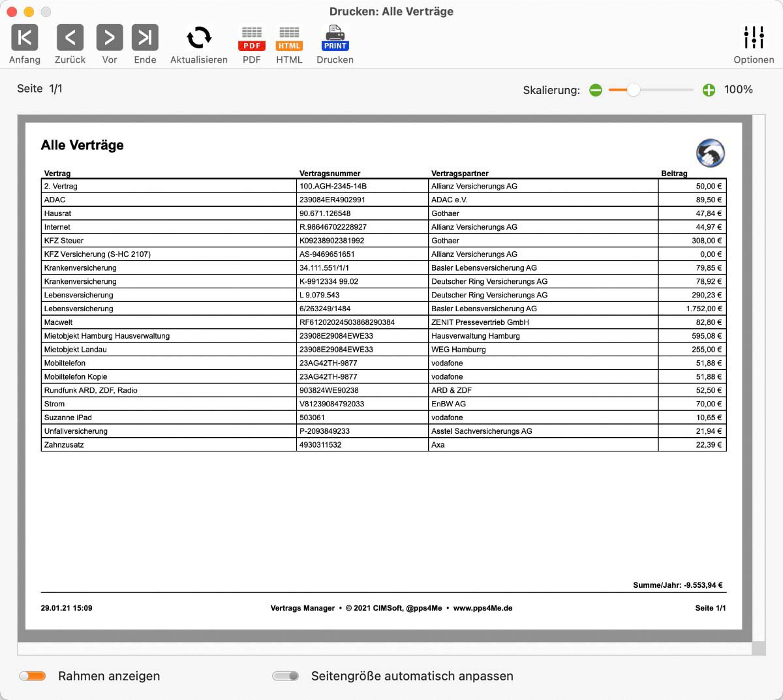Image resolution: width=783 pixels, height=700 pixels.
Task: Click the '100%' scaling value
Action: click(739, 89)
